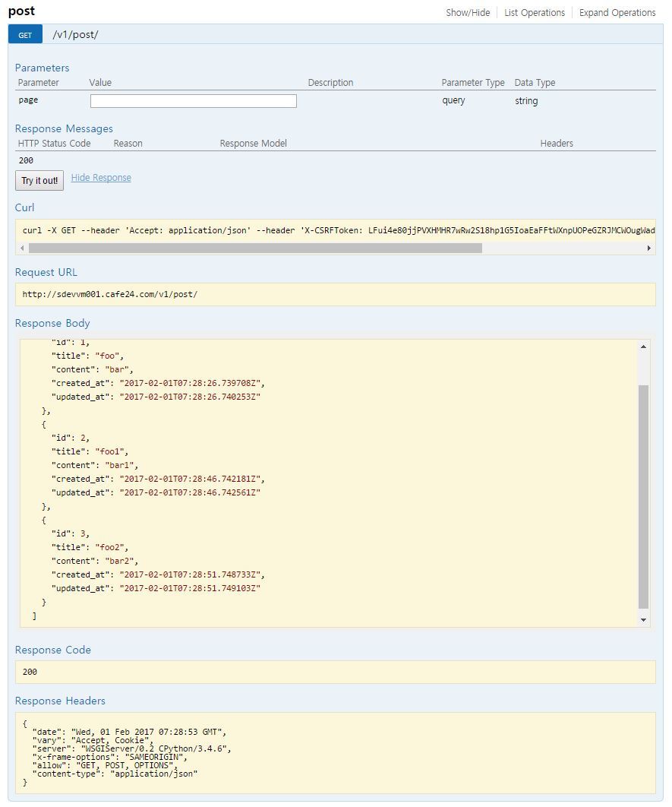Expand Operations for the post resource
The width and height of the screenshot is (672, 807).
617,13
